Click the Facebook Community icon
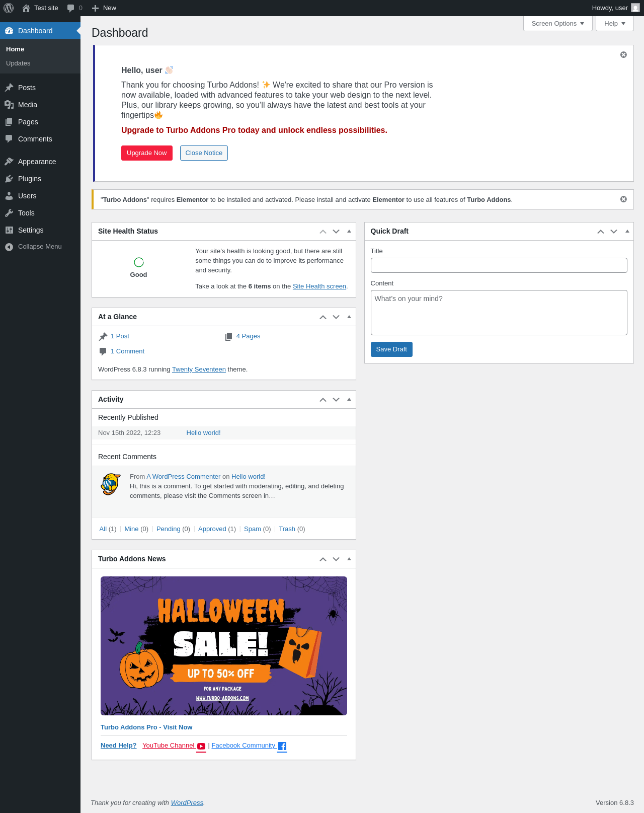 [x=282, y=746]
